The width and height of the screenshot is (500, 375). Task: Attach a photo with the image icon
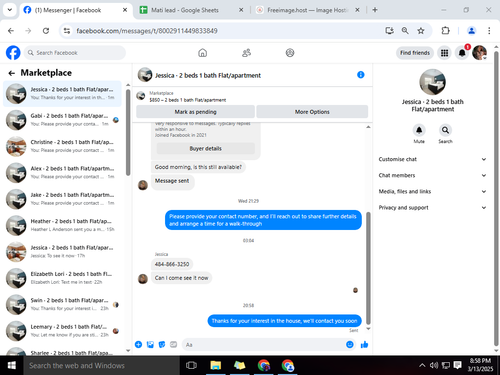[150, 344]
